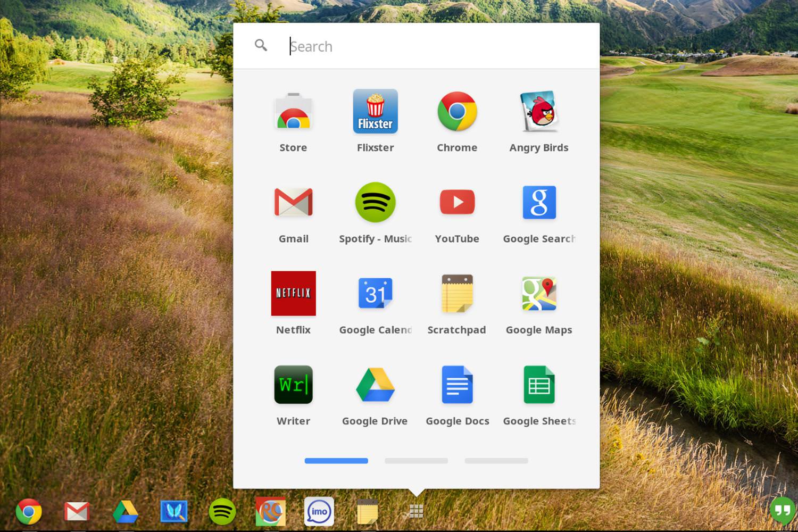Image resolution: width=798 pixels, height=532 pixels.
Task: Open the Chrome Web Store
Action: (x=293, y=111)
